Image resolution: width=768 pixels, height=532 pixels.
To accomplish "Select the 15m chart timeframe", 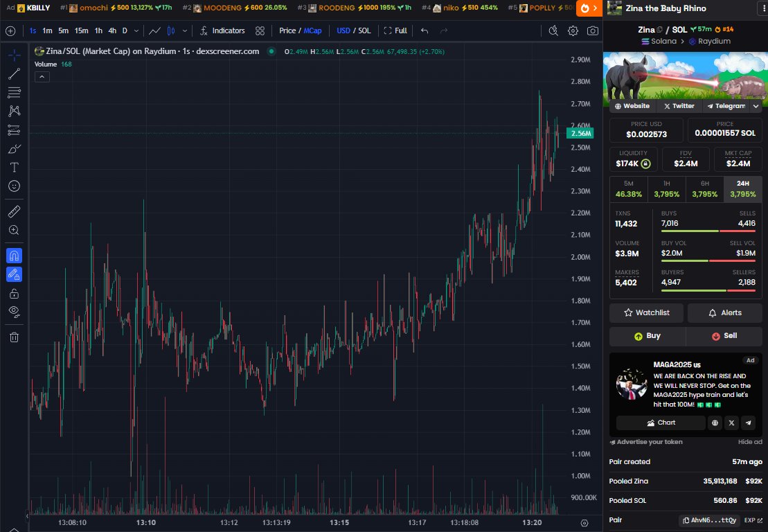I will [81, 30].
